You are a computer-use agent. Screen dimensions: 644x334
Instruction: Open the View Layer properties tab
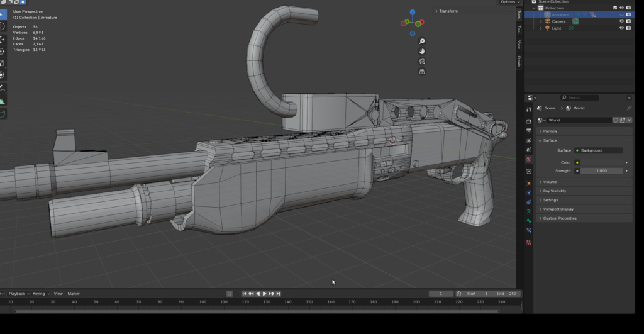[529, 140]
